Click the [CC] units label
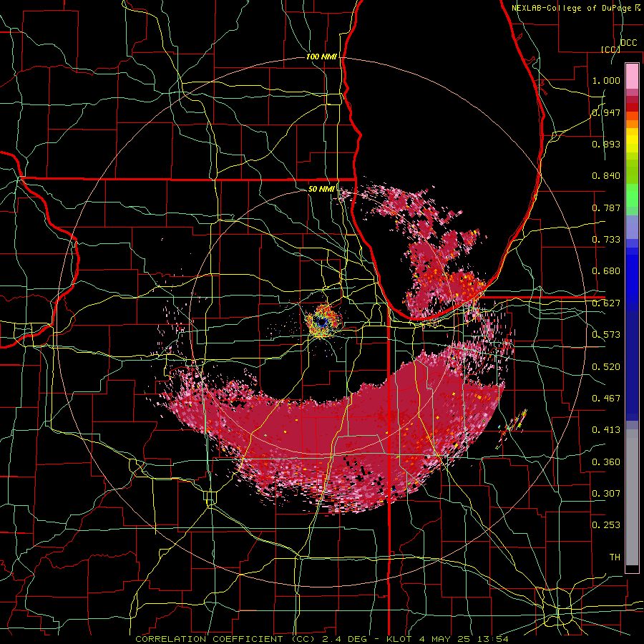This screenshot has height=644, width=644. (x=610, y=49)
